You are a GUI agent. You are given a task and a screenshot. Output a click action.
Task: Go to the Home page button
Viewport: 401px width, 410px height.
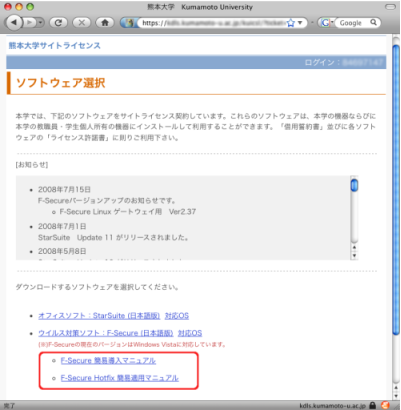tap(105, 23)
